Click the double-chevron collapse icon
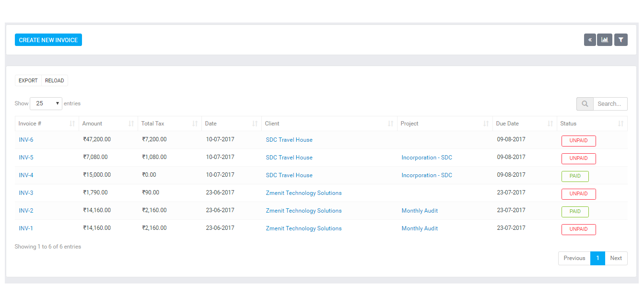 [590, 40]
